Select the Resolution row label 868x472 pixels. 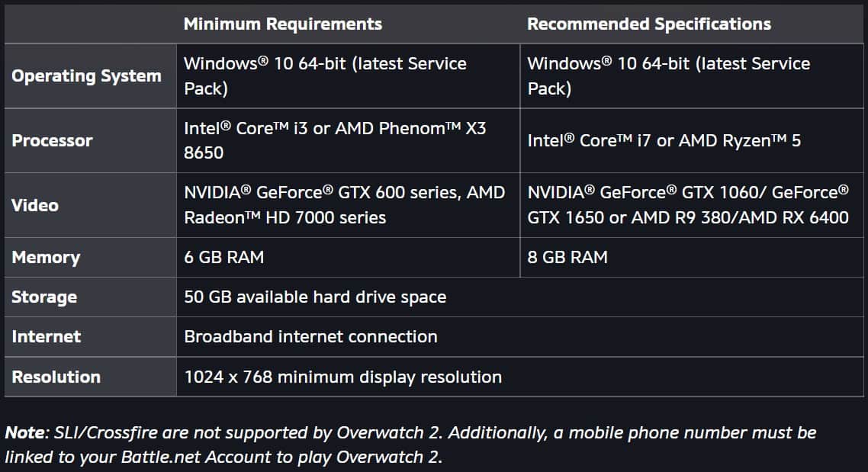(56, 377)
